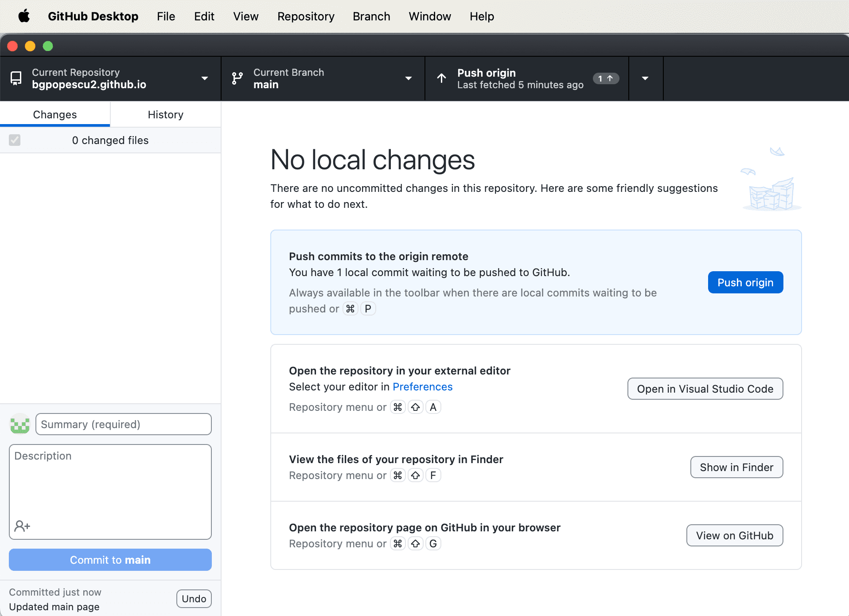The width and height of the screenshot is (849, 616).
Task: Click the git branch icon
Action: click(x=238, y=78)
